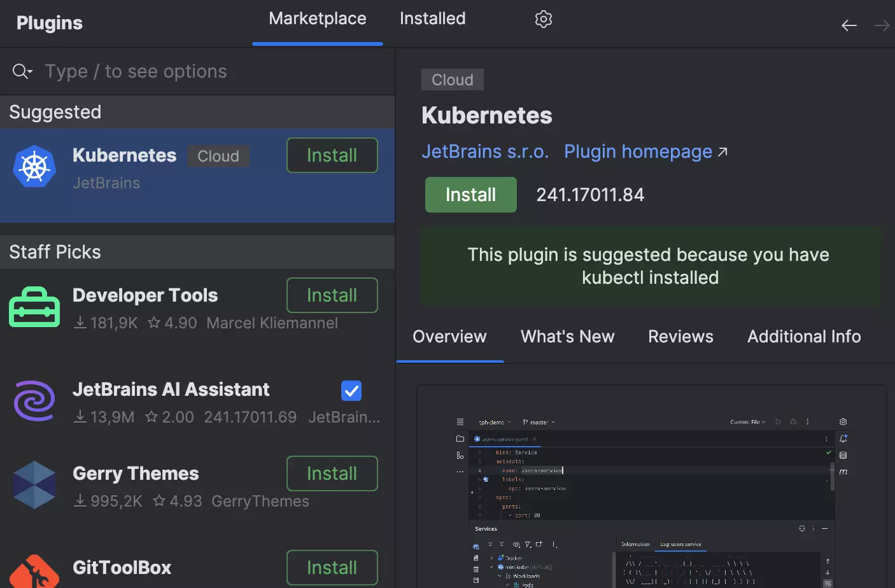Switch to the Installed tab
The height and width of the screenshot is (588, 895).
coord(432,18)
